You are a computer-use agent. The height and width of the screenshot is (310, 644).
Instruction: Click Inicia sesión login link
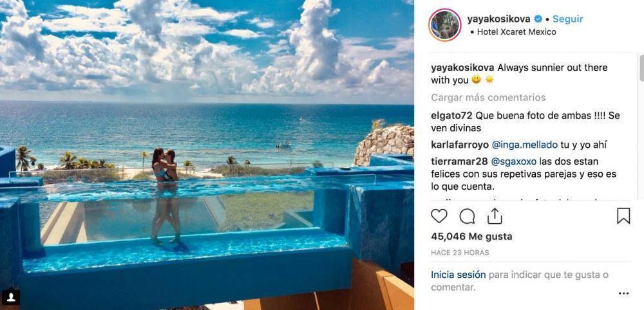coord(458,275)
